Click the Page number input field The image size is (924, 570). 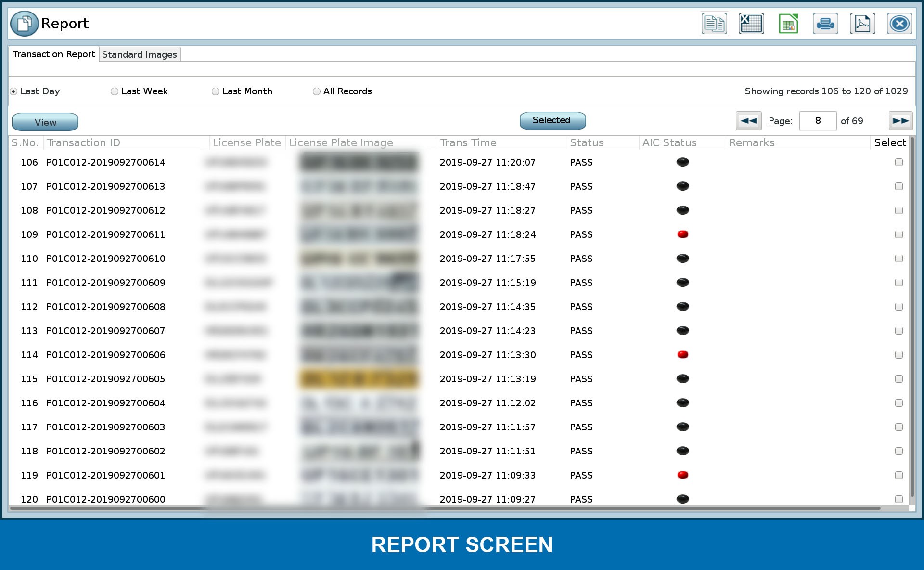coord(818,121)
